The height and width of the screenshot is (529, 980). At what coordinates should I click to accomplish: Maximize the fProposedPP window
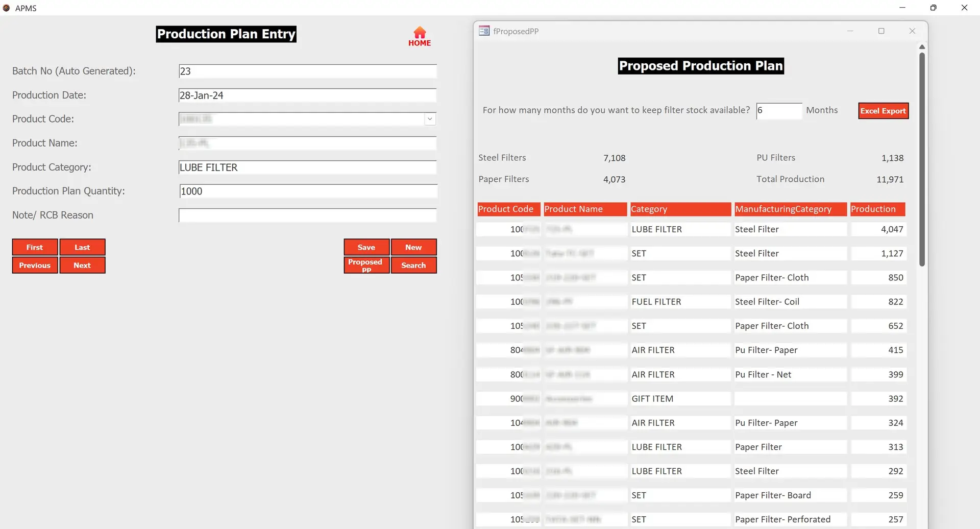[x=881, y=31]
